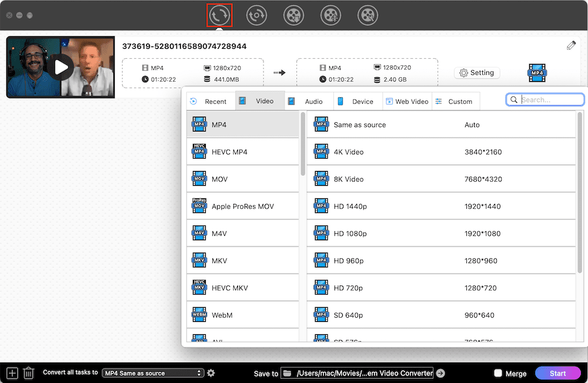
Task: Select MP4 format in the list
Action: 243,125
